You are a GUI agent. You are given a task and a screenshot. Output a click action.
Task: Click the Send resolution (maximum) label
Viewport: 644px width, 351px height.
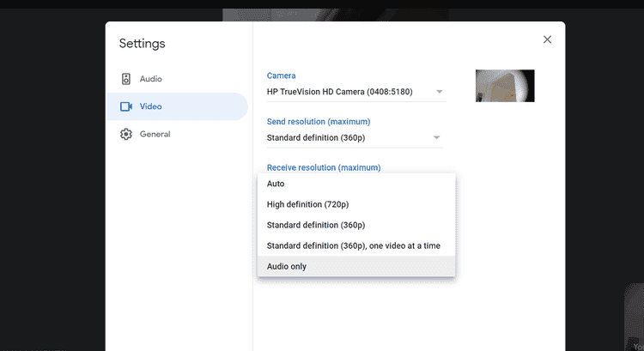pyautogui.click(x=318, y=122)
